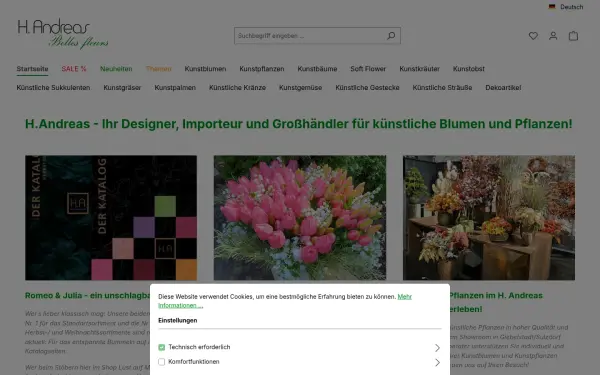The height and width of the screenshot is (375, 600).
Task: Click the Suchbegriff eingeben search field
Action: pos(309,36)
